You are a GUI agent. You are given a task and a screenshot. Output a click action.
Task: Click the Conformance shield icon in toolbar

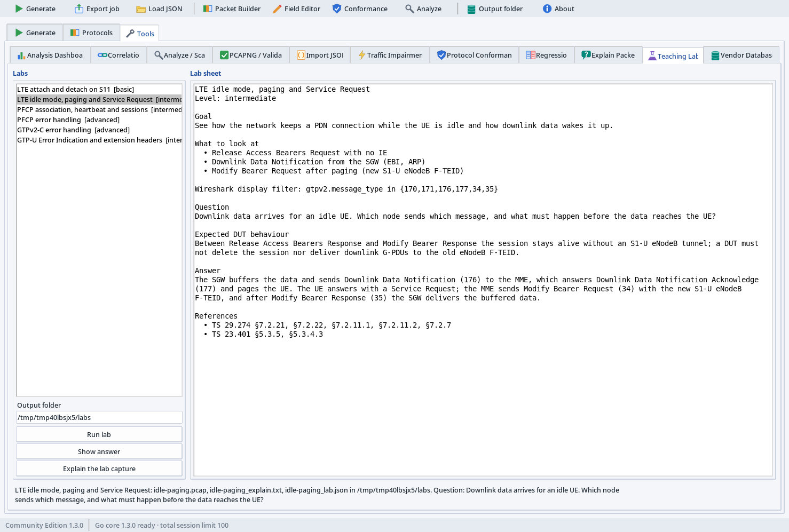(337, 9)
